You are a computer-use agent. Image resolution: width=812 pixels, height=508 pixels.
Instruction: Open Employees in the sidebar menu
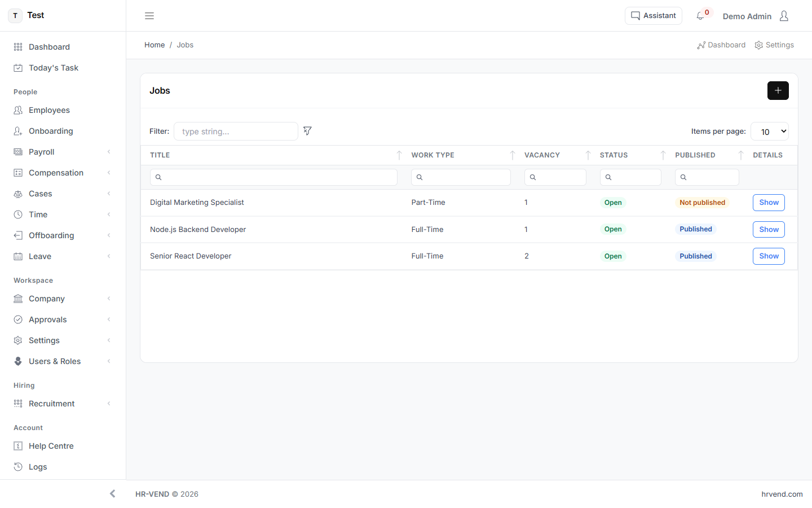[x=63, y=110]
